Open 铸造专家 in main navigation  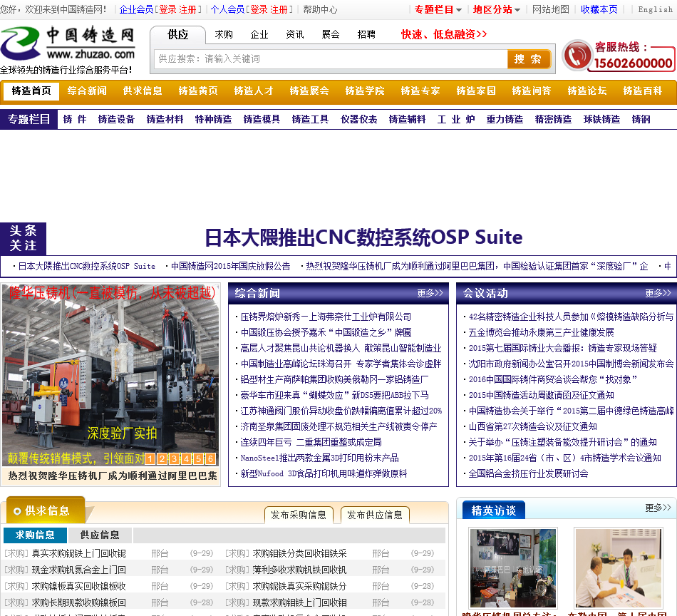(x=420, y=91)
